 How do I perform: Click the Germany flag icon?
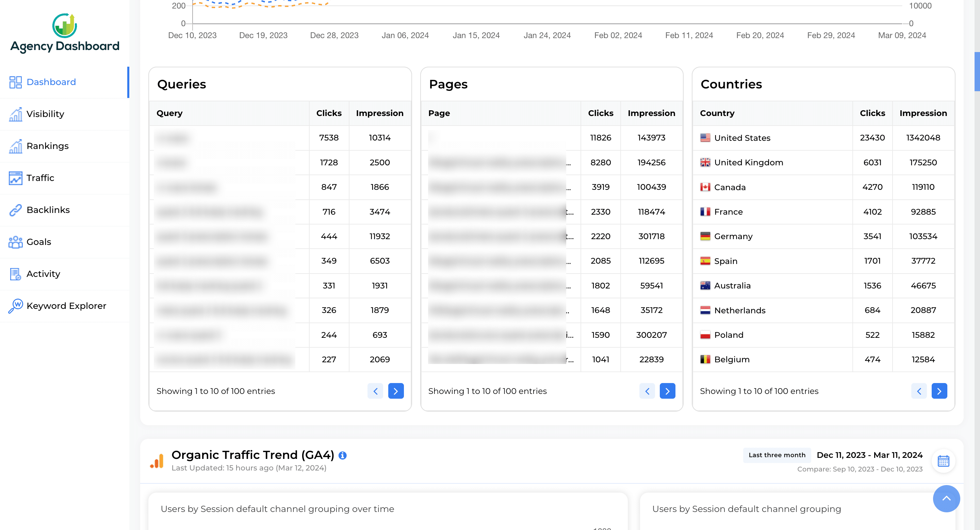coord(705,236)
